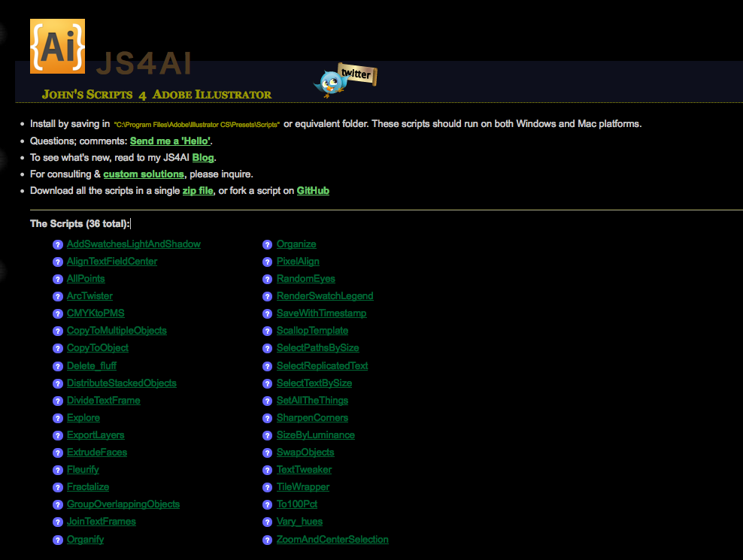Image resolution: width=743 pixels, height=560 pixels.
Task: Click help icon next to ExportLayers
Action: point(58,435)
